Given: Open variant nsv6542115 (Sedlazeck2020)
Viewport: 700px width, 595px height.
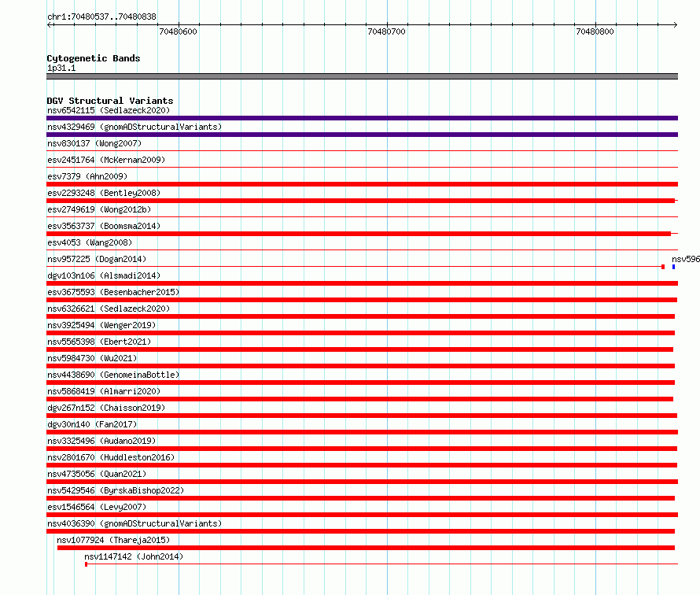Looking at the screenshot, I should point(109,110).
